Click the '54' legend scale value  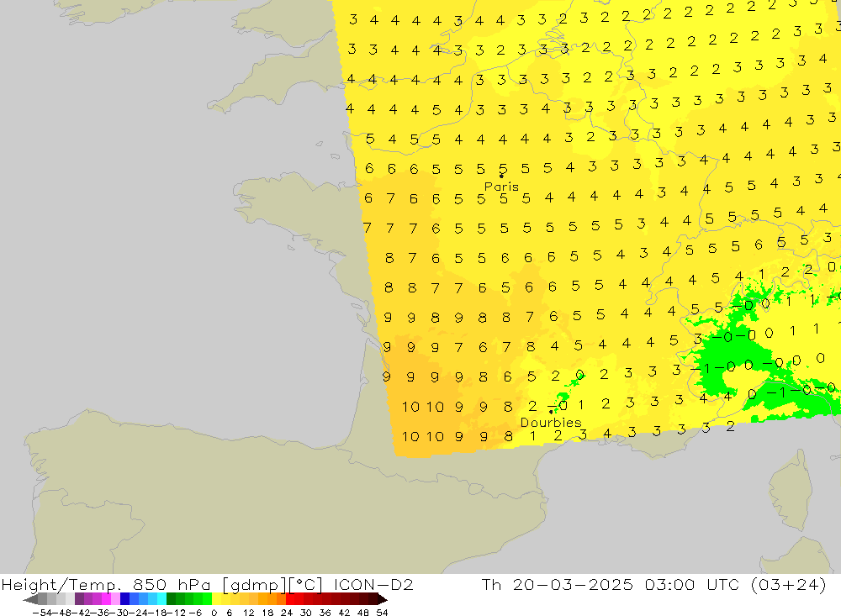click(382, 613)
